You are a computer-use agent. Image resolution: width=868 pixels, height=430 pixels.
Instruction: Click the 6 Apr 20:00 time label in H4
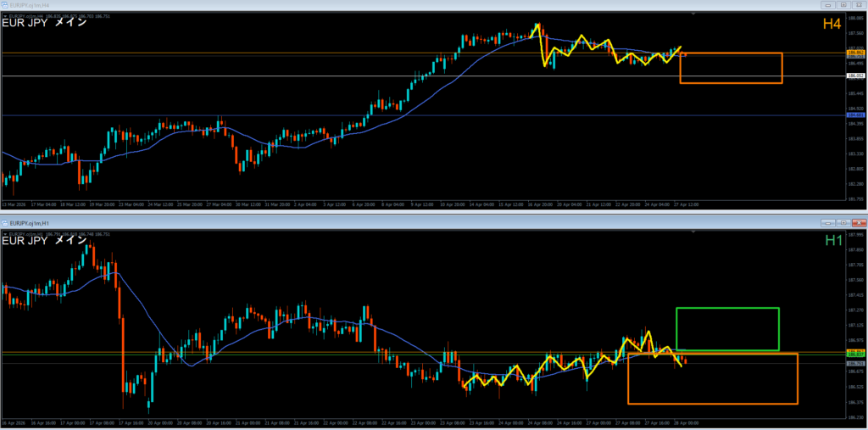[363, 204]
